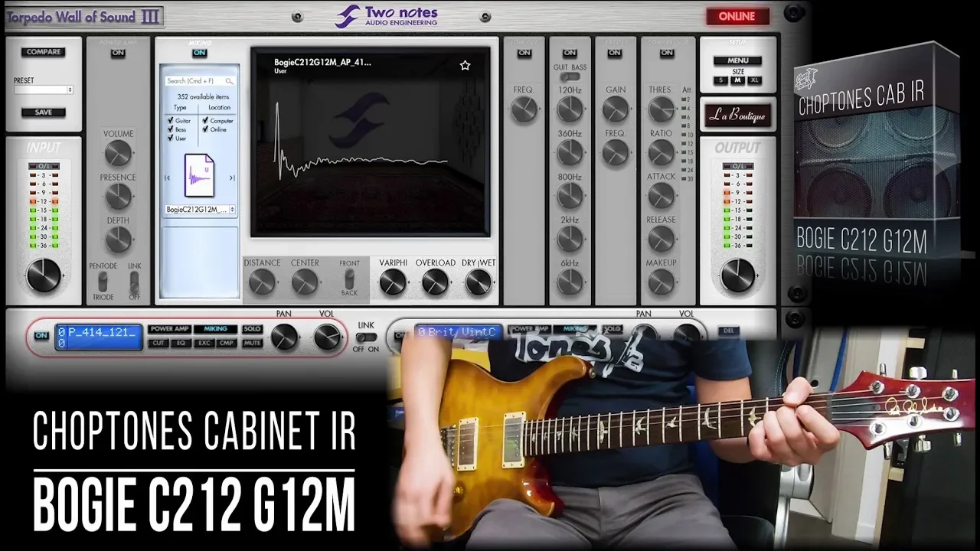This screenshot has width=980, height=551.
Task: Open the PRESET dropdown
Action: tap(44, 90)
